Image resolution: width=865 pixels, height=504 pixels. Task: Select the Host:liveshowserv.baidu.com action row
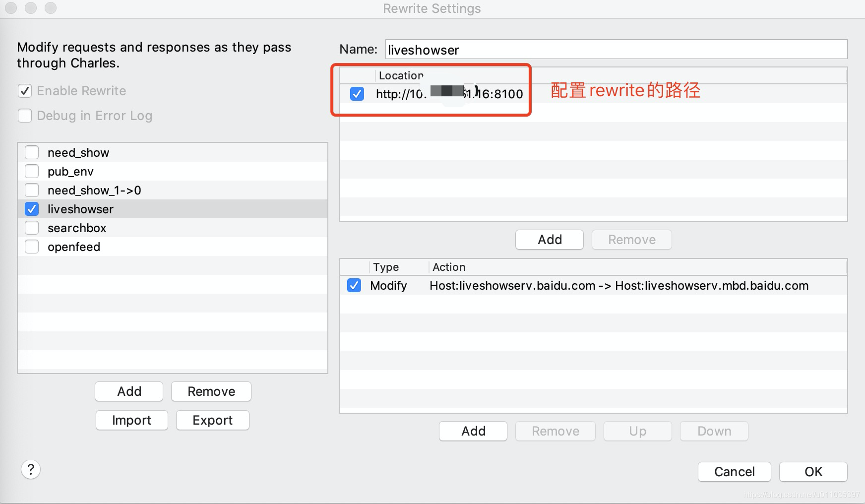(594, 285)
